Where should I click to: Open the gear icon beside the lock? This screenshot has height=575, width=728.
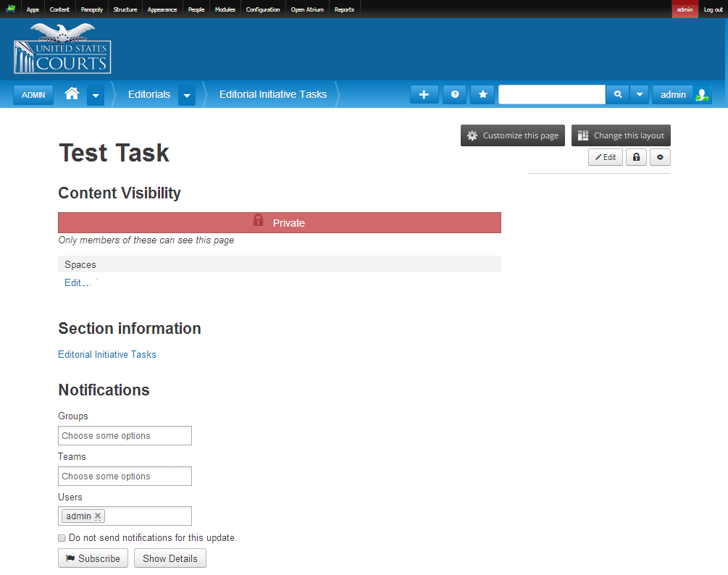point(659,157)
